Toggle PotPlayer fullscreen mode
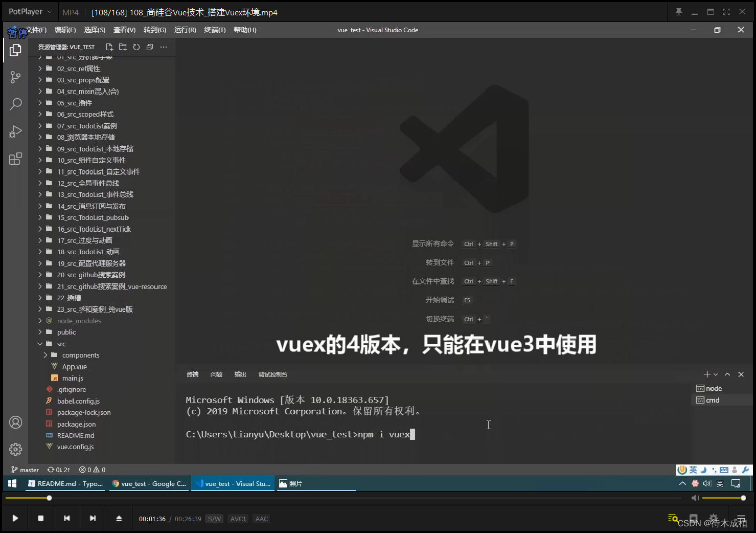The height and width of the screenshot is (533, 756). [x=726, y=12]
